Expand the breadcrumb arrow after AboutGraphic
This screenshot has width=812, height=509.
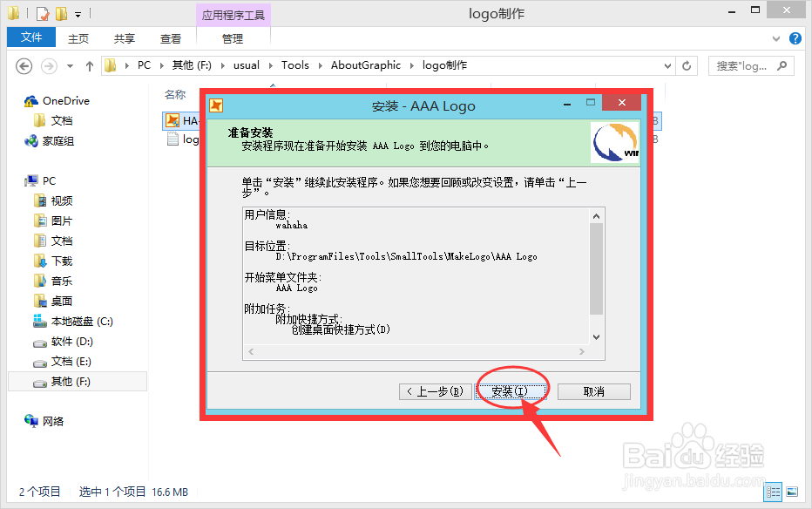point(412,65)
